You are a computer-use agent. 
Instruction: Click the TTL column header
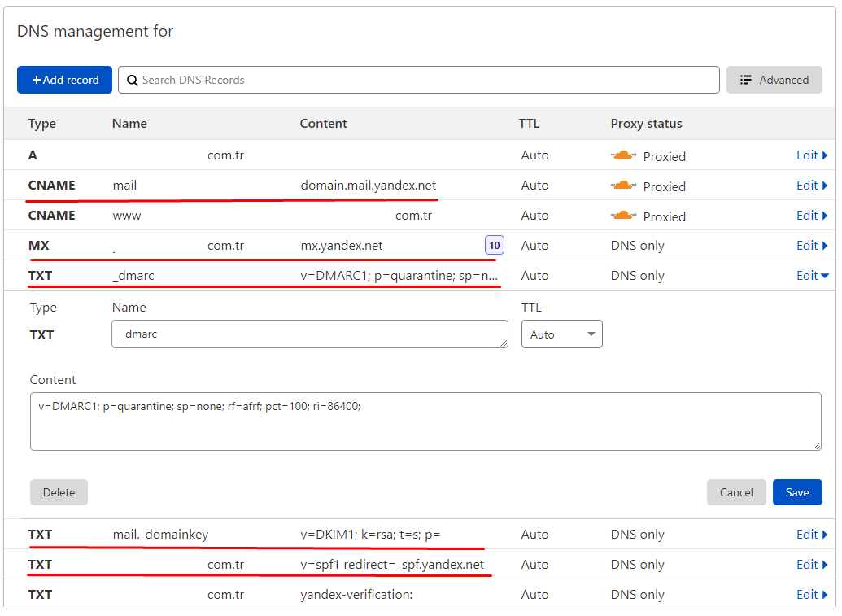[x=529, y=124]
